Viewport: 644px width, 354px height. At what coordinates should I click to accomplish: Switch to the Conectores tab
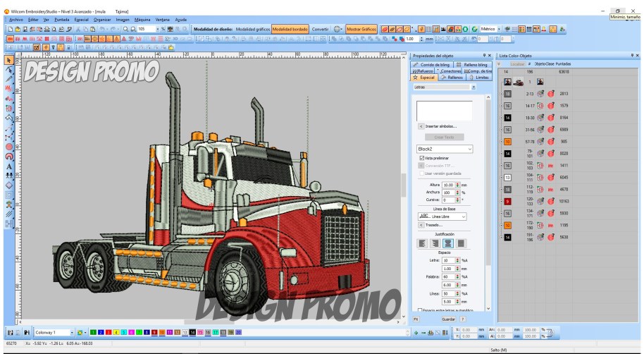449,71
